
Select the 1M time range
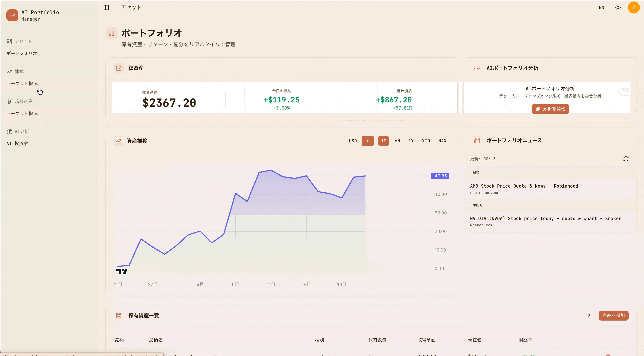[384, 141]
